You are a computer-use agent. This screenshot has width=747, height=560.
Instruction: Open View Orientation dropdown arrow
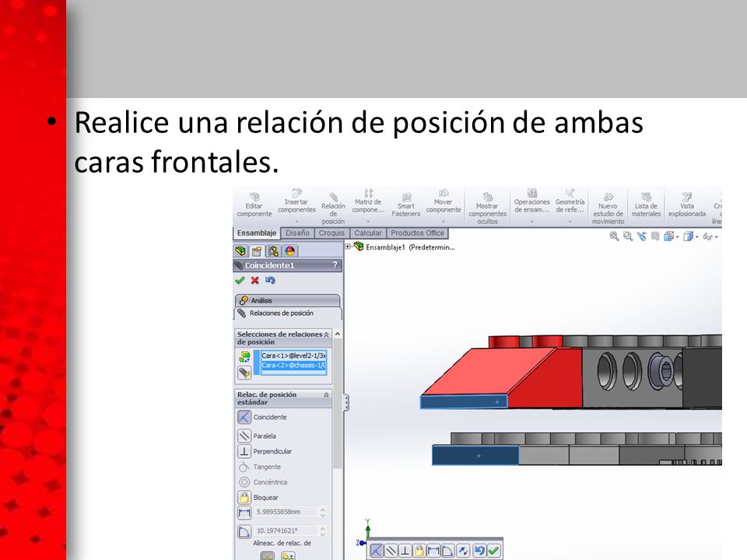pyautogui.click(x=678, y=236)
